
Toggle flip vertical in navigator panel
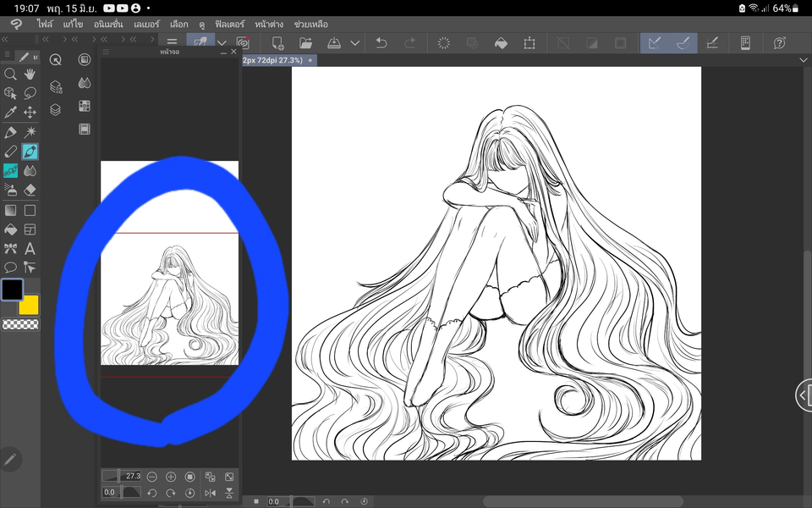coord(229,493)
